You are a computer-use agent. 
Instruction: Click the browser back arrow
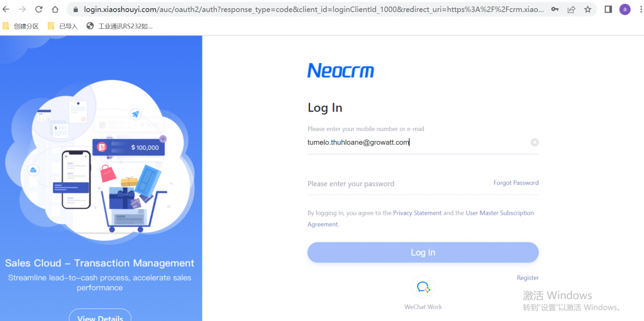[x=6, y=9]
